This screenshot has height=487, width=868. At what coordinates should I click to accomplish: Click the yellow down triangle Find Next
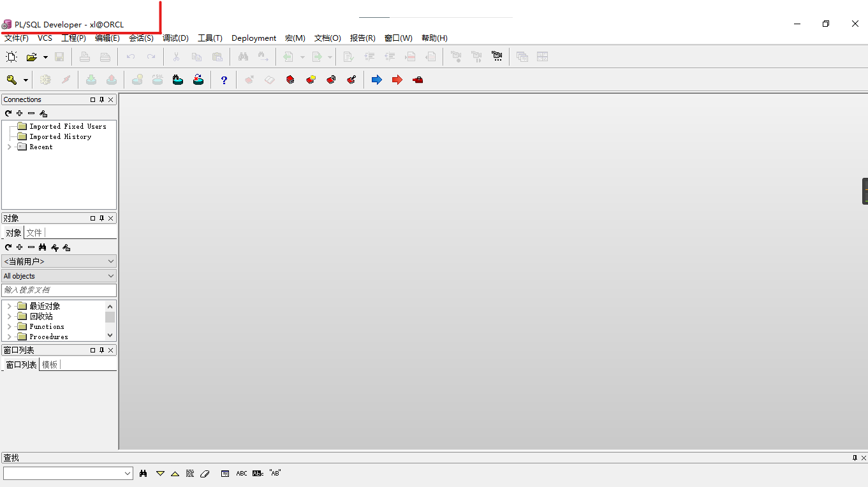pos(160,474)
